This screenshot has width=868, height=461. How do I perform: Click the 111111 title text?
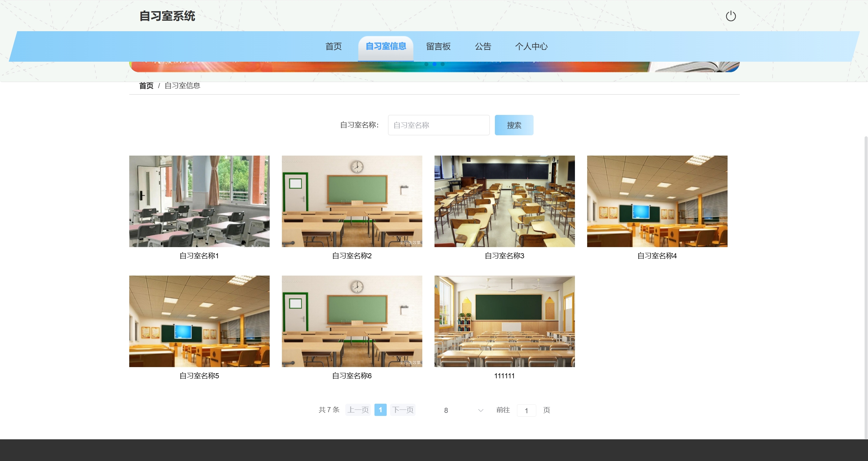(x=504, y=376)
